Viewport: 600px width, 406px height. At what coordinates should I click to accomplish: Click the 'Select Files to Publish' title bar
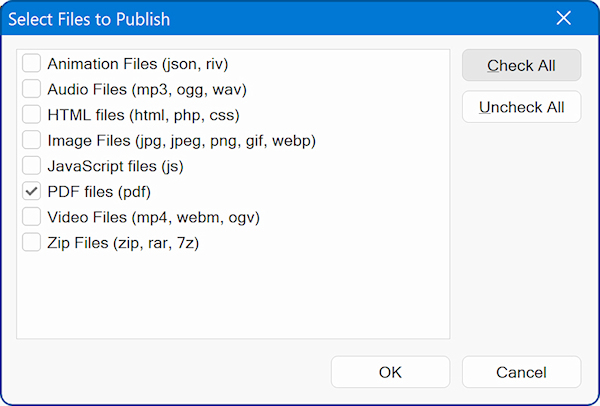coord(250,19)
